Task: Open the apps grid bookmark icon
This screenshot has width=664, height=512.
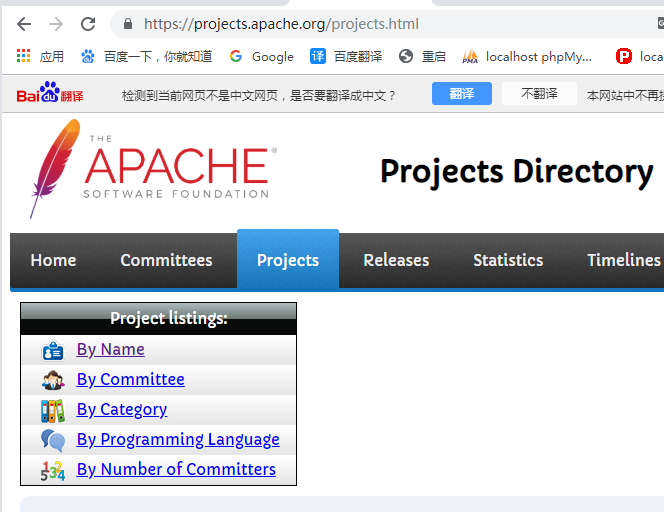Action: pyautogui.click(x=23, y=56)
